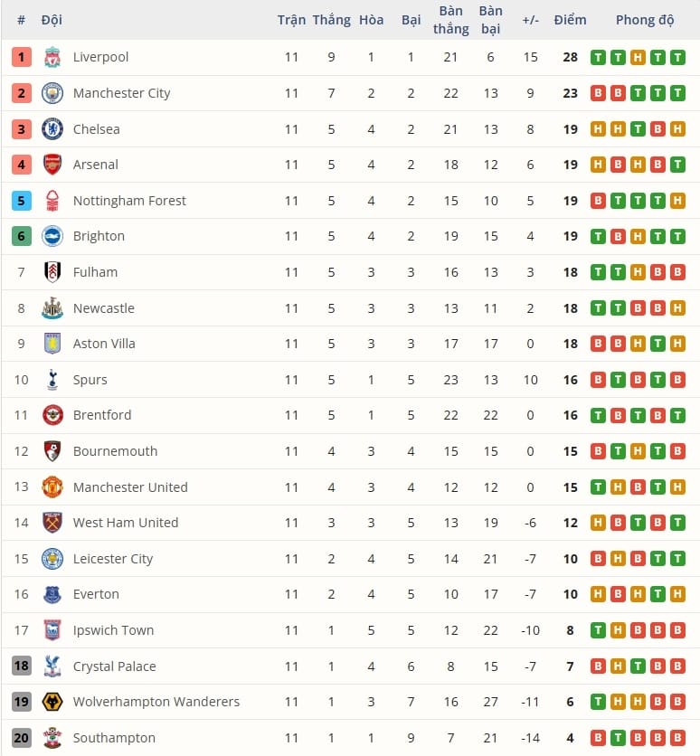700x756 pixels.
Task: Click Southampton's rank 20 position badge
Action: (x=22, y=738)
